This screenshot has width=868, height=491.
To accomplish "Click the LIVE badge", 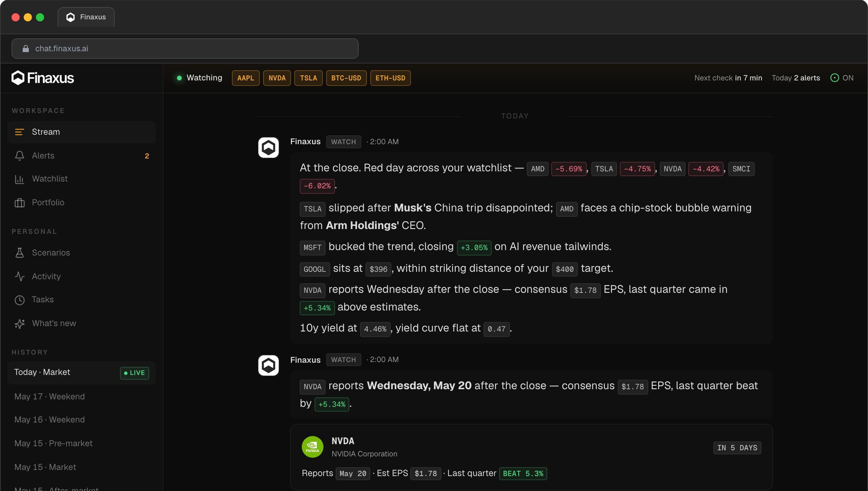I will pyautogui.click(x=134, y=373).
